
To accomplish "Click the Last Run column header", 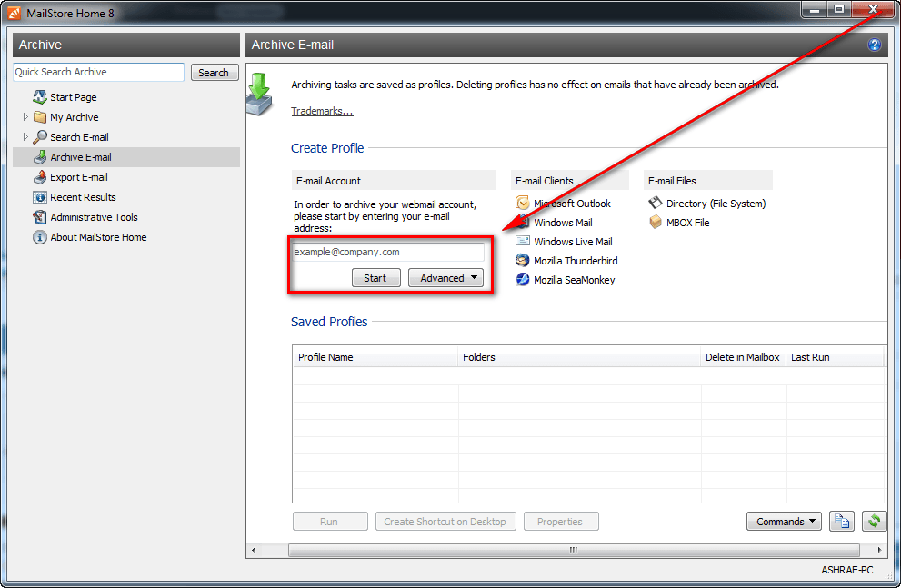I will 835,357.
